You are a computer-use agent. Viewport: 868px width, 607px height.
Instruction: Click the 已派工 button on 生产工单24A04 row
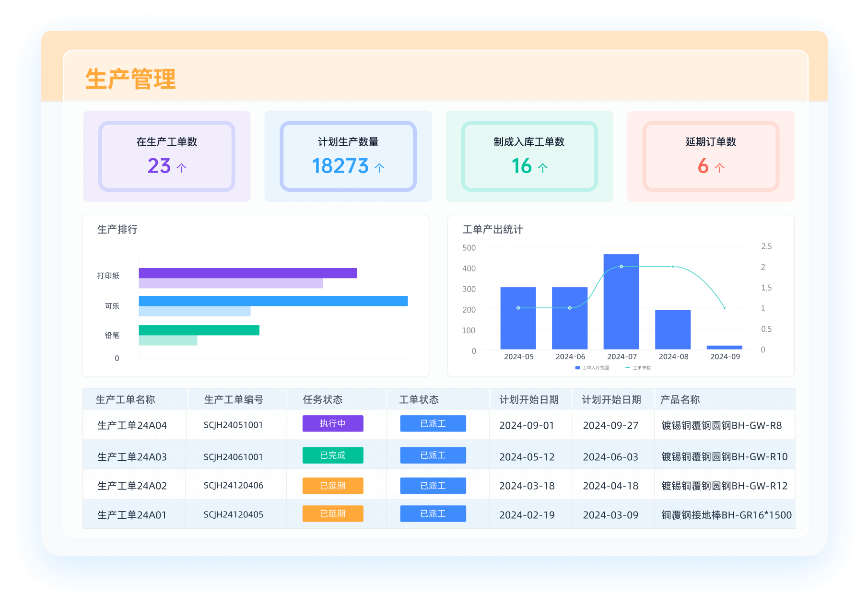[433, 423]
